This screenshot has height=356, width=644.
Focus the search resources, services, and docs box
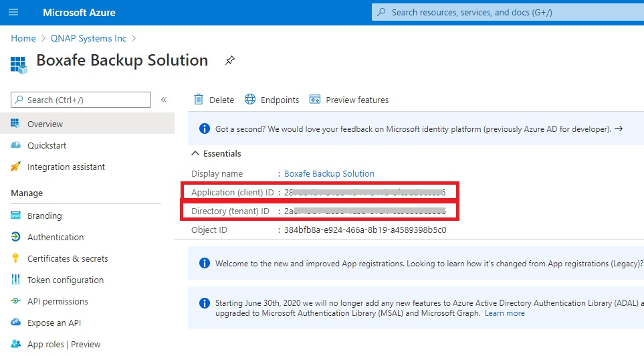508,12
